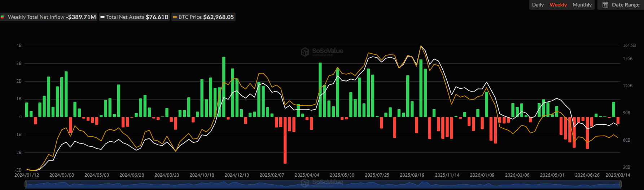Viewport: 644px width, 190px height.
Task: Click the 2024/05/03 axis date label
Action: coord(97,175)
